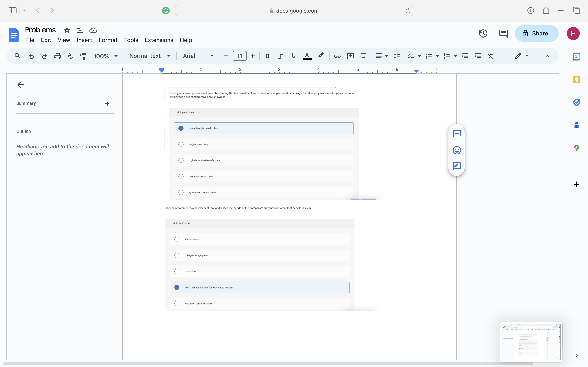The height and width of the screenshot is (367, 588).
Task: Click the Share button
Action: click(x=536, y=33)
